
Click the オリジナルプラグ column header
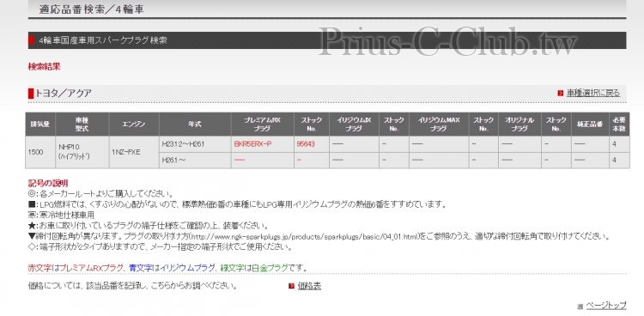pos(519,125)
